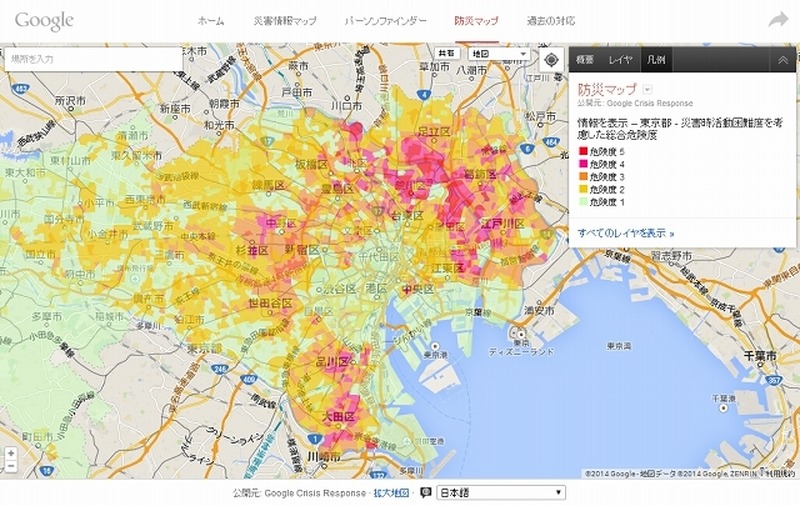
Task: Switch to the 概要 tab
Action: [585, 60]
